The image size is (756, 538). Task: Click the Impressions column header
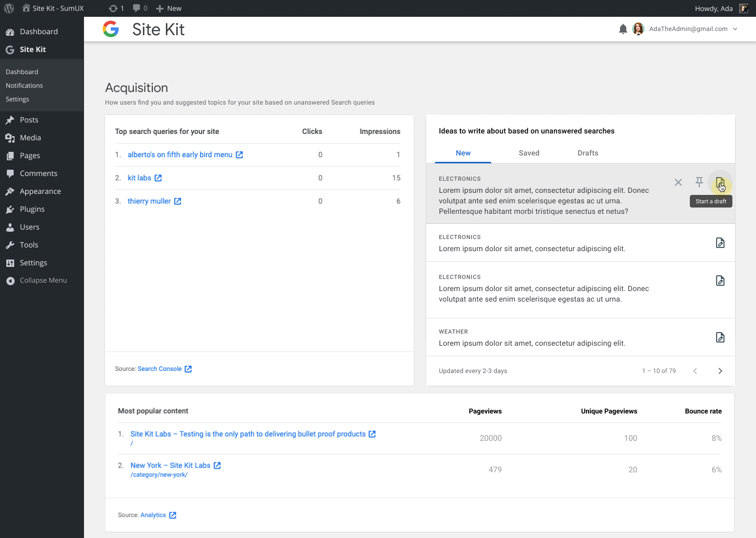click(x=380, y=131)
